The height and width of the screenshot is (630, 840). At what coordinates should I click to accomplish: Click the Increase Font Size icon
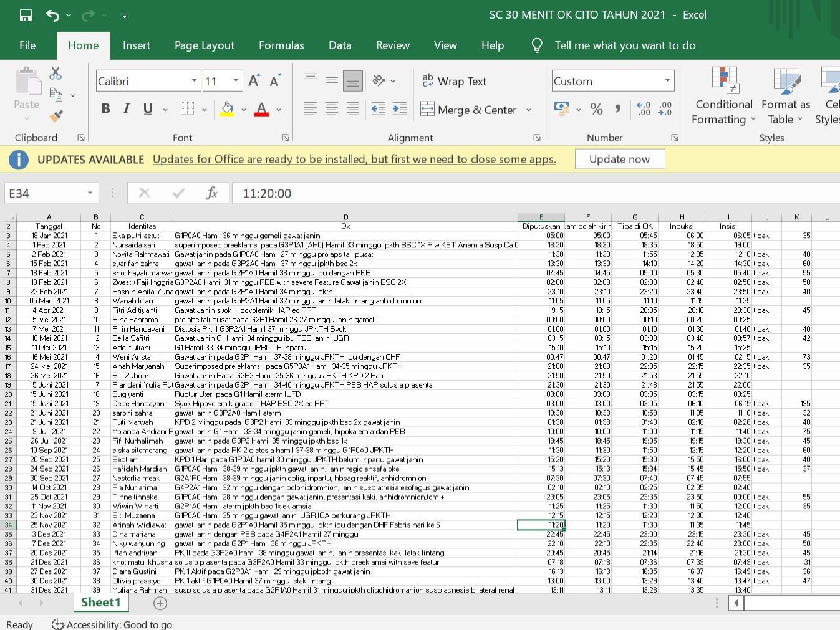click(254, 81)
